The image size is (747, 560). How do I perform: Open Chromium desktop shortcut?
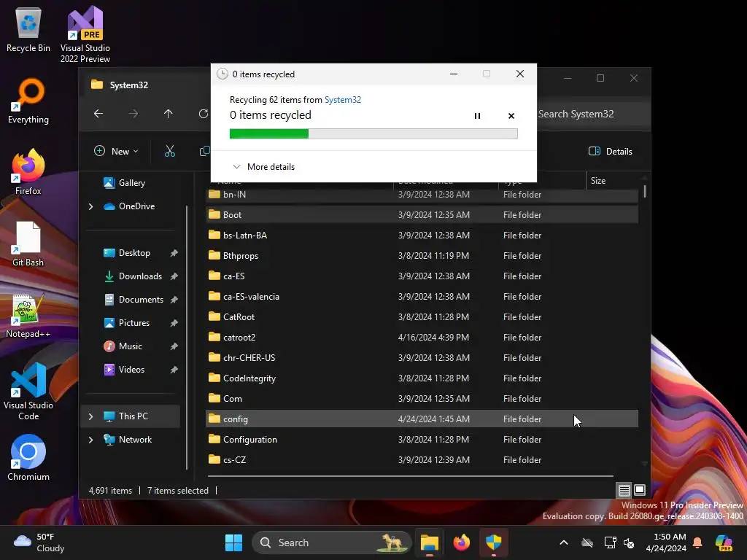(x=28, y=458)
